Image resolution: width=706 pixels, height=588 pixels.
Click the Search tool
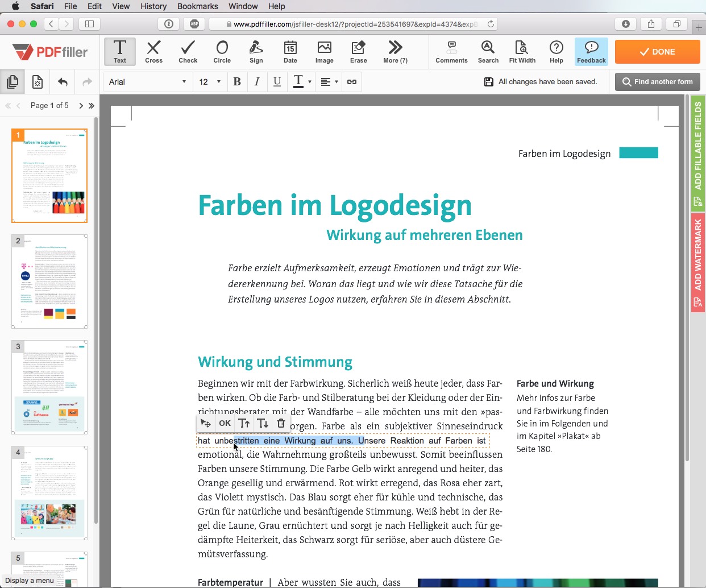click(488, 52)
